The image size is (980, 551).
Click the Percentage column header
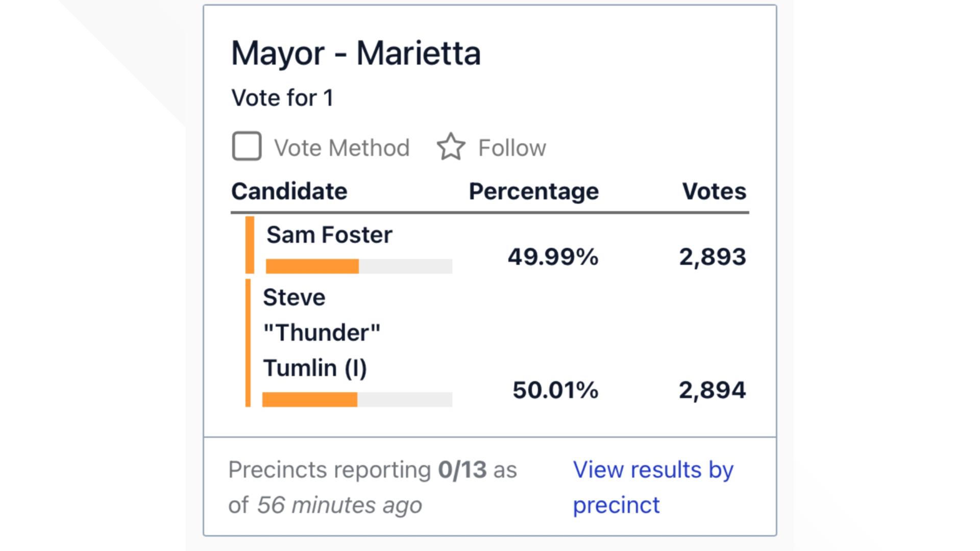tap(533, 191)
